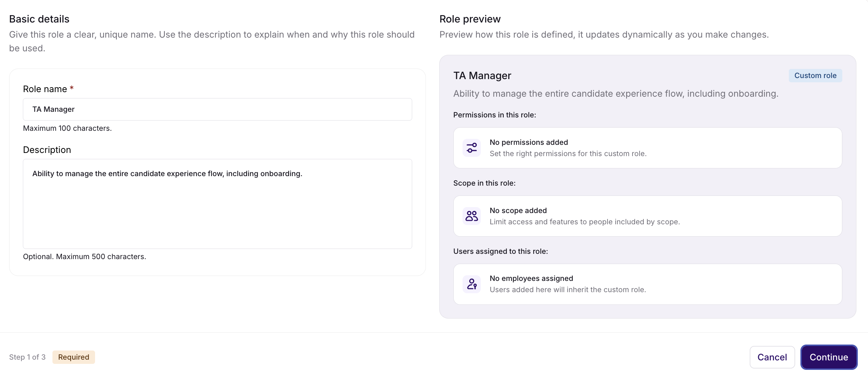The image size is (868, 379).
Task: Focus the Role name input field
Action: click(x=217, y=109)
